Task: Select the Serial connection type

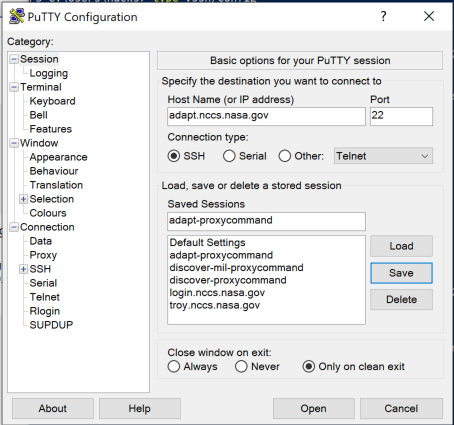Action: (x=229, y=156)
